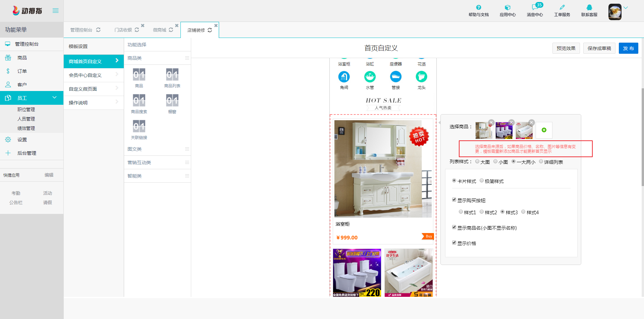This screenshot has height=319, width=644.
Task: Add product with green plus button
Action: [x=544, y=130]
